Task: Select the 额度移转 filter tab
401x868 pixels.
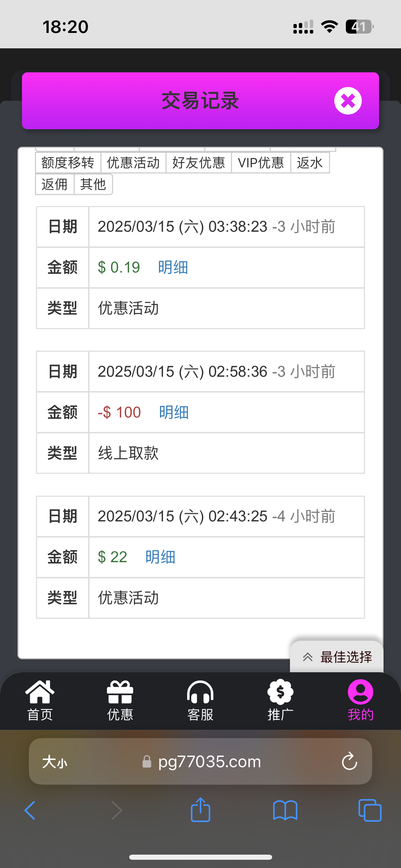Action: tap(68, 163)
